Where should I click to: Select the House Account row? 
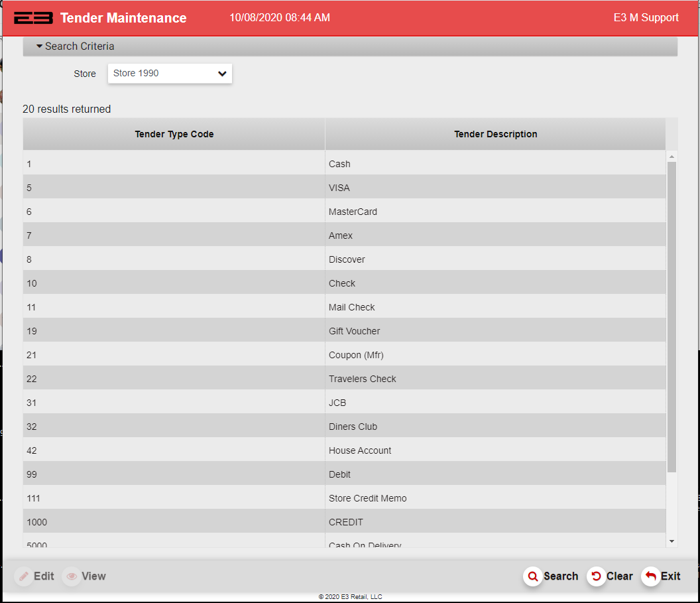pyautogui.click(x=360, y=450)
